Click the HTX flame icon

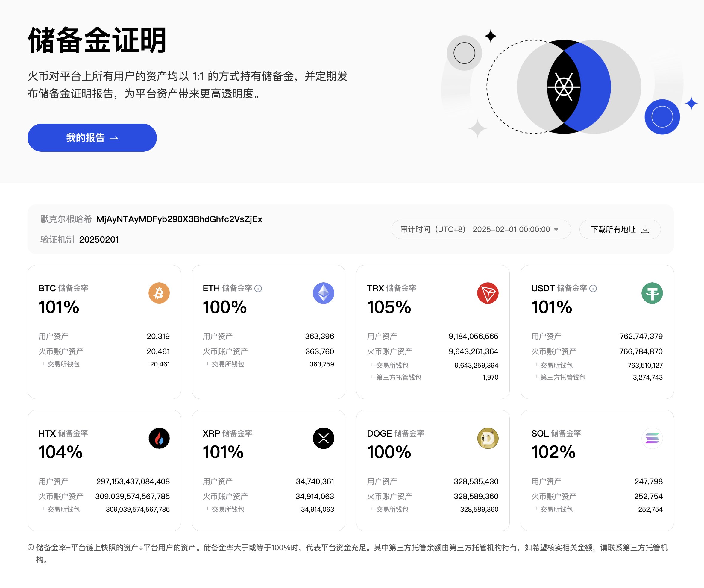coord(159,438)
